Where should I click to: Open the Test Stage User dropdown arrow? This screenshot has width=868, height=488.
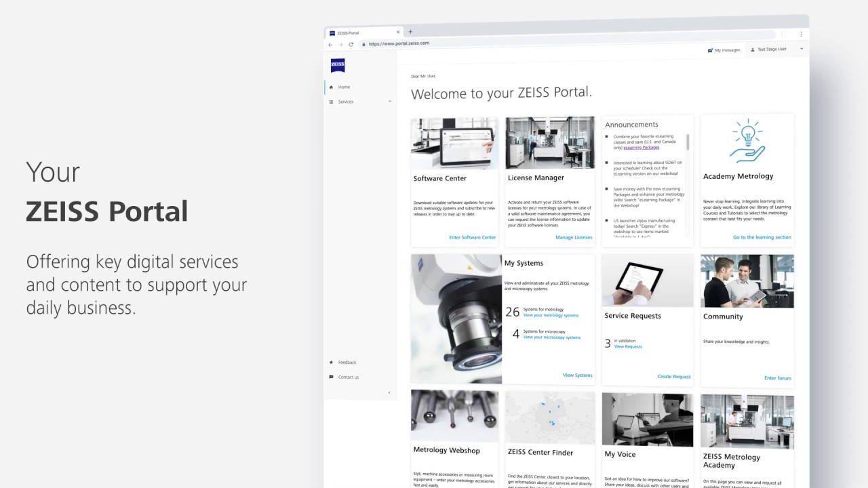click(802, 49)
